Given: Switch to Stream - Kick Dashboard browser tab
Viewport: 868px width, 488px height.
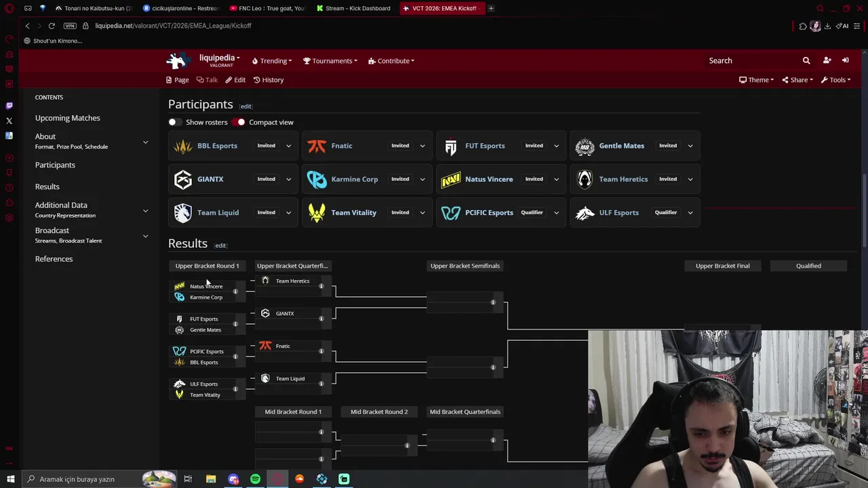Looking at the screenshot, I should [x=353, y=8].
